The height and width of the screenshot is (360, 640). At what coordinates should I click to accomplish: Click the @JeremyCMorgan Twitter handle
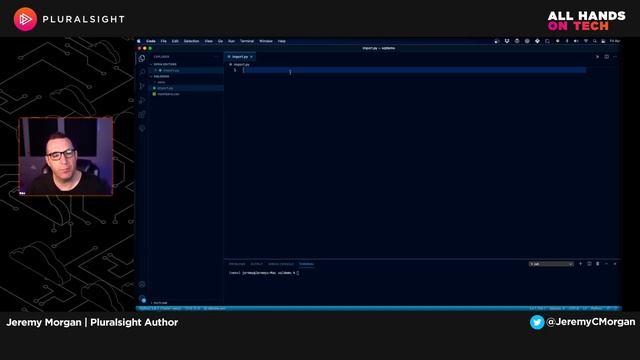point(590,322)
